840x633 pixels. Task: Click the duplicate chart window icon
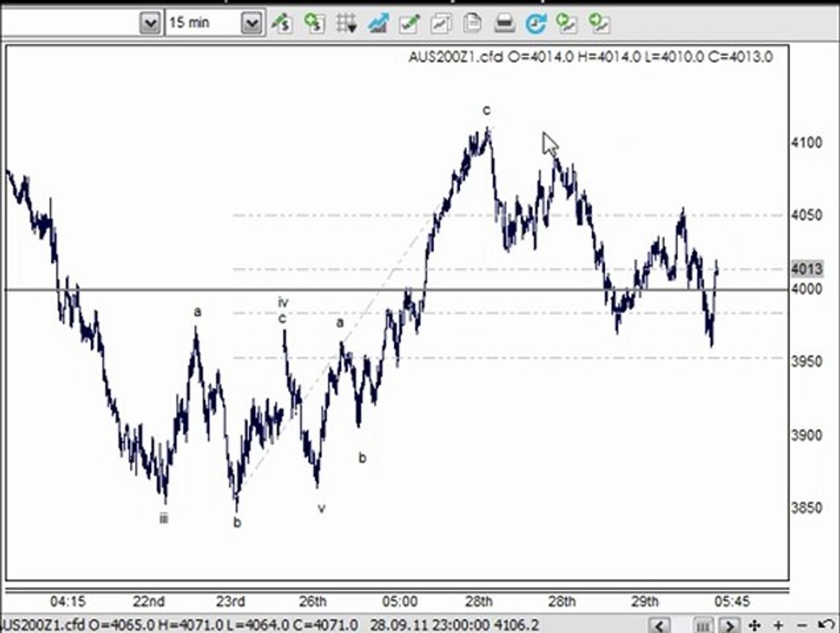click(441, 23)
